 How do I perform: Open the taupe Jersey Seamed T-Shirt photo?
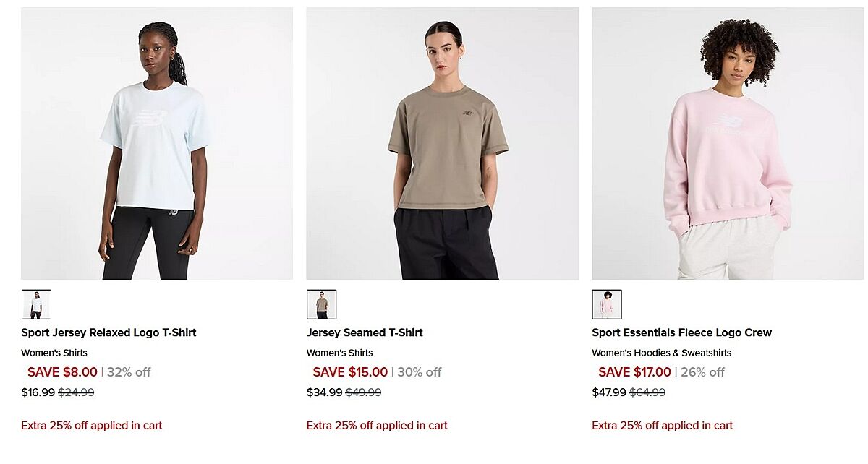tap(442, 143)
